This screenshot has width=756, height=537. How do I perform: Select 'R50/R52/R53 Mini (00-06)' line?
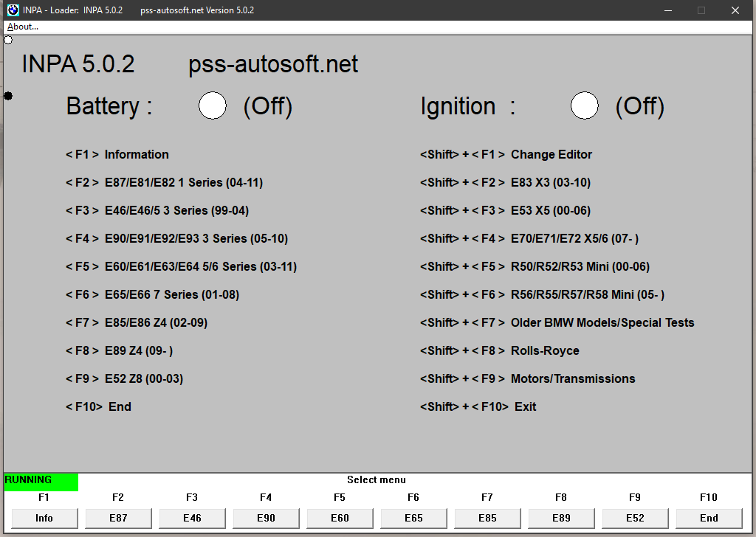click(535, 266)
